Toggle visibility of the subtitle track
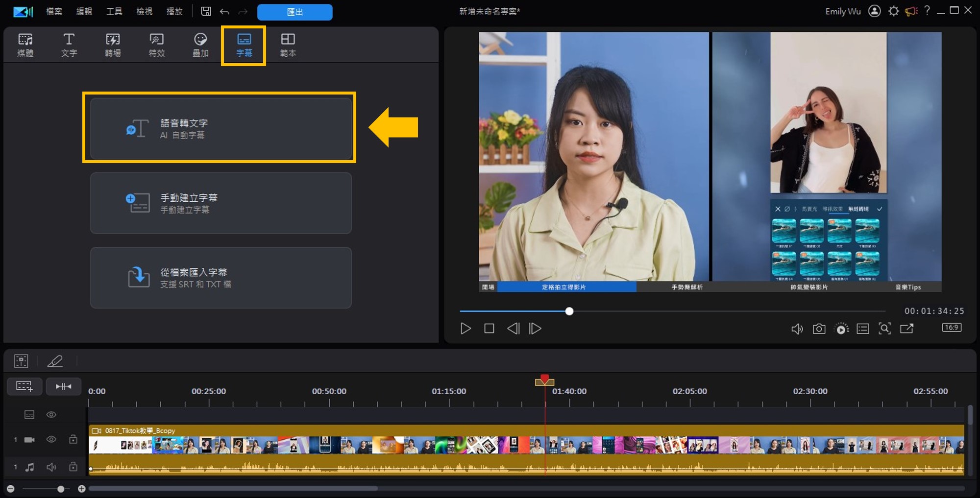This screenshot has width=980, height=498. point(51,415)
